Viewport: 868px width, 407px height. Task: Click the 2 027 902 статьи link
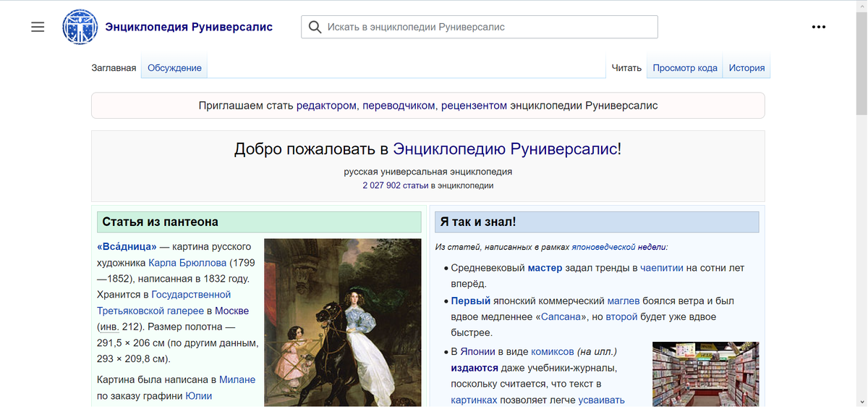pos(396,185)
